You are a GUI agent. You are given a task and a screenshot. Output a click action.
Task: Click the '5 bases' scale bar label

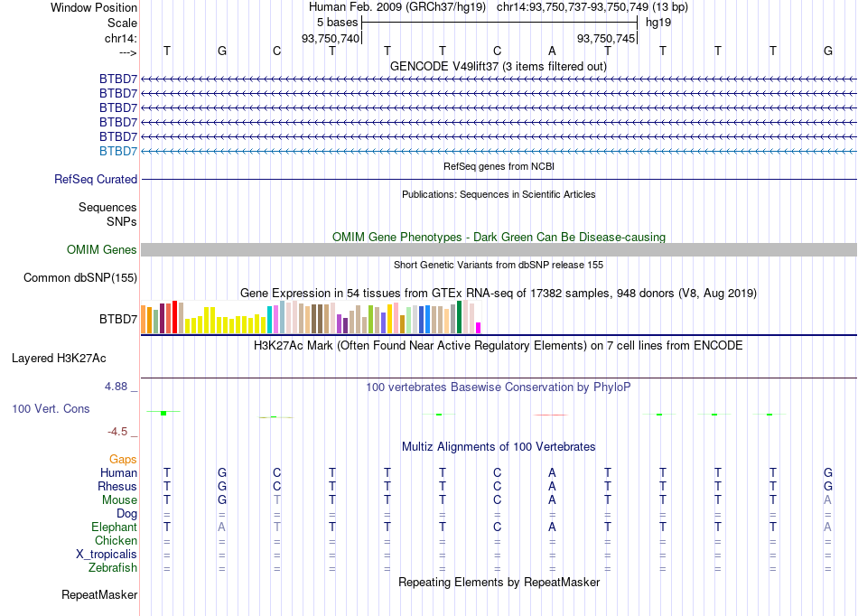(337, 23)
